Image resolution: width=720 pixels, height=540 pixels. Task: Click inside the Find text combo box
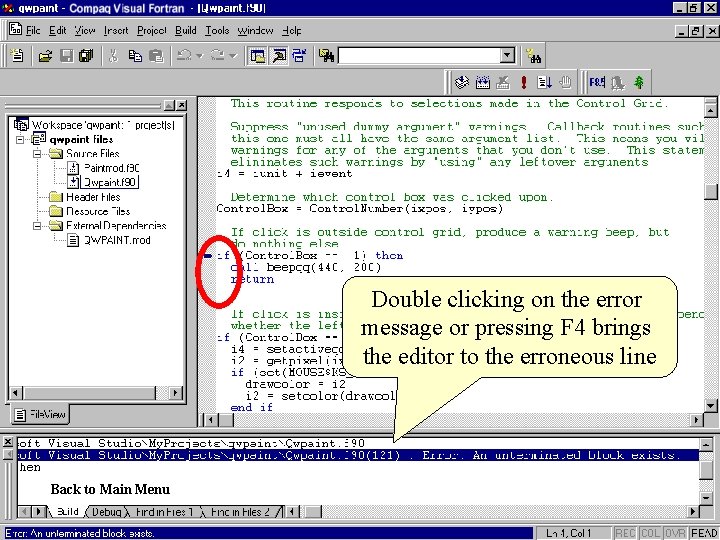[419, 56]
